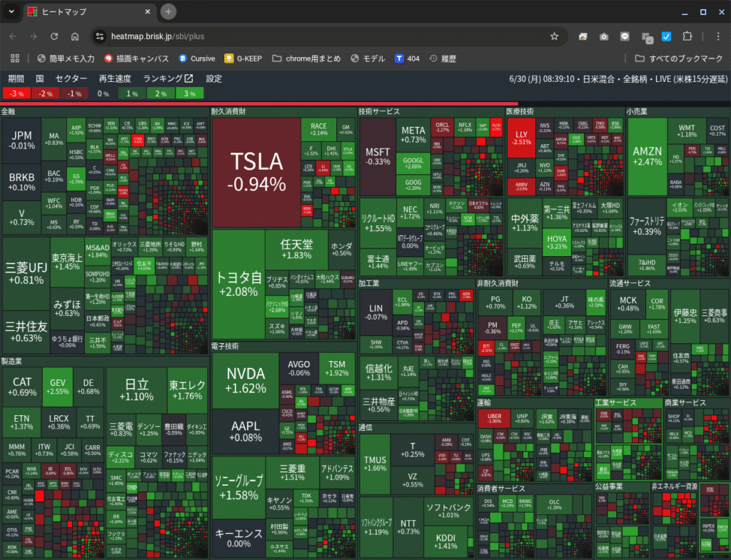
Task: Select the LLY heatmap tile
Action: [x=521, y=138]
